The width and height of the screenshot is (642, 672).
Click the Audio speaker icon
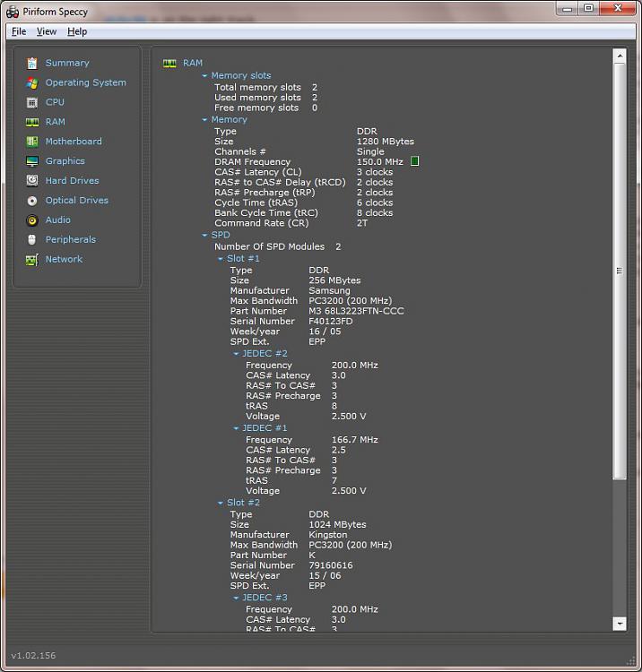(x=32, y=220)
